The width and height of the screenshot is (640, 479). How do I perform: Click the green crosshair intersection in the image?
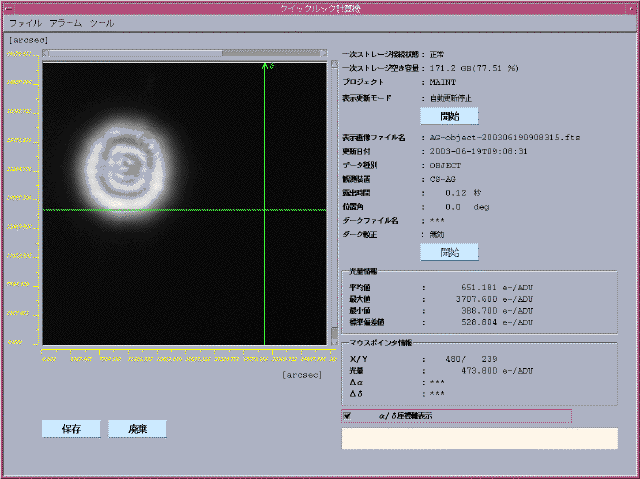264,210
